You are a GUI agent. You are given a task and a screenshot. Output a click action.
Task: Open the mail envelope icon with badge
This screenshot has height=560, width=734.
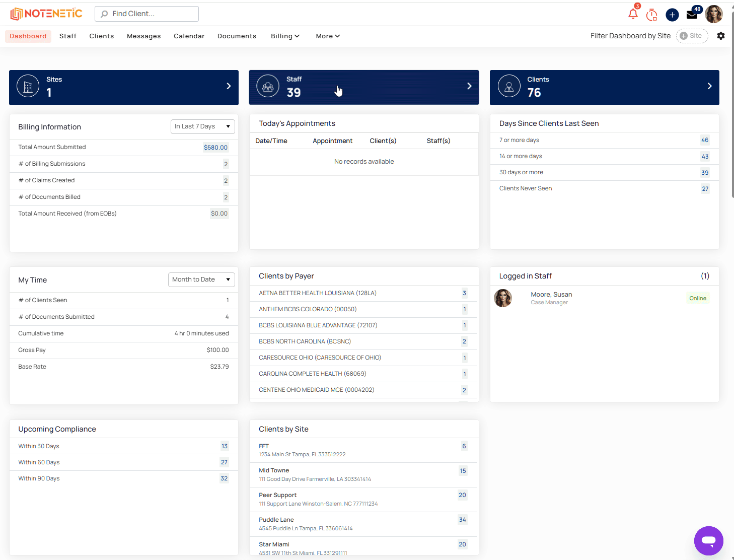(x=692, y=15)
